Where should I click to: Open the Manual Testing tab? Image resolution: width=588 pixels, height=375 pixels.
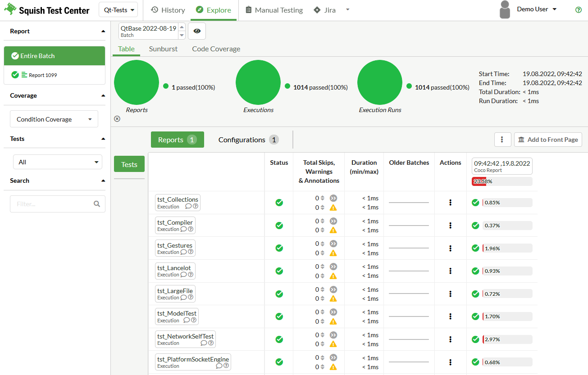tap(273, 10)
